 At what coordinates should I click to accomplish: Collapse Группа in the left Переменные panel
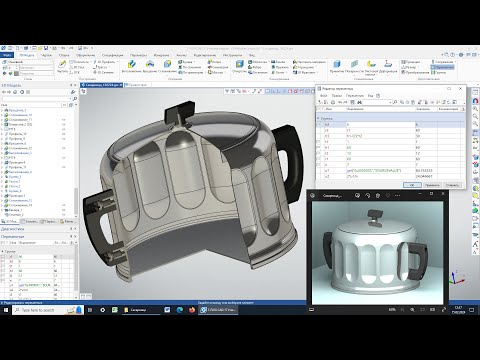point(3,251)
